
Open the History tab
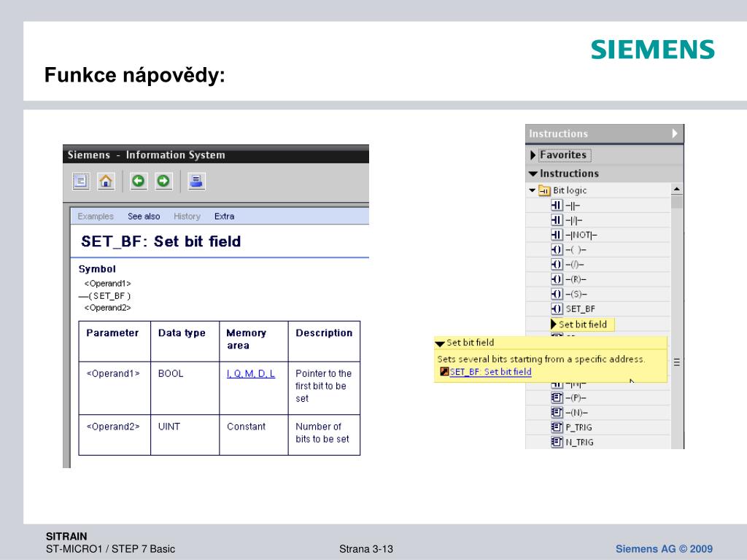coord(187,216)
